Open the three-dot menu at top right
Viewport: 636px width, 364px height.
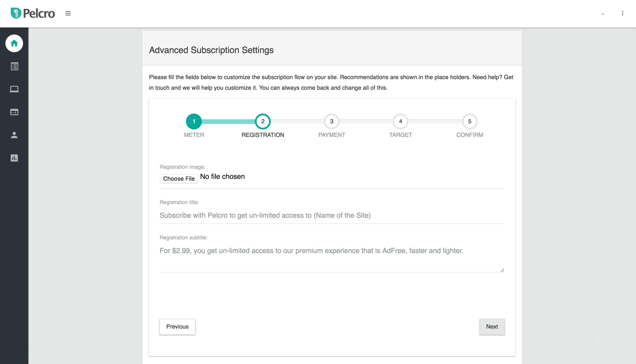[623, 13]
